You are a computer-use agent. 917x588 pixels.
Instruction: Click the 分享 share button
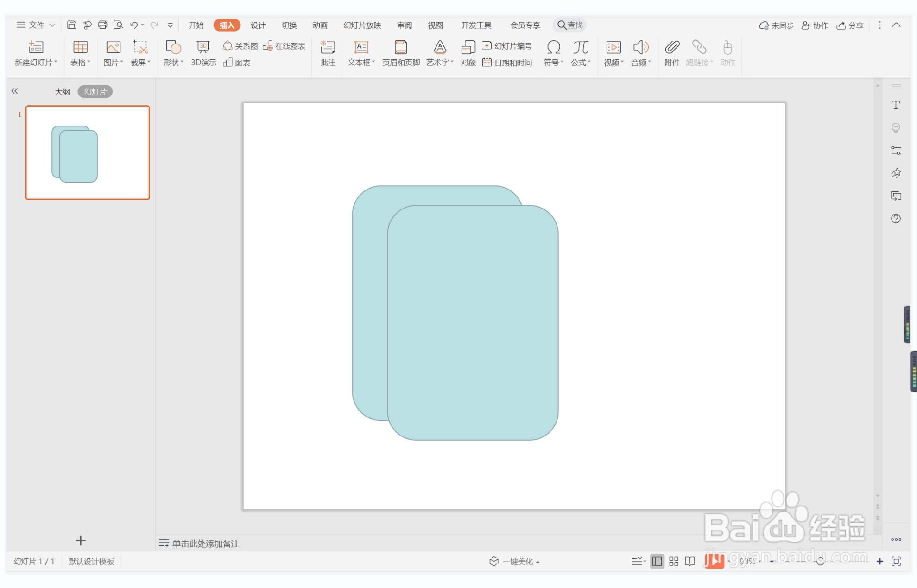coord(850,25)
